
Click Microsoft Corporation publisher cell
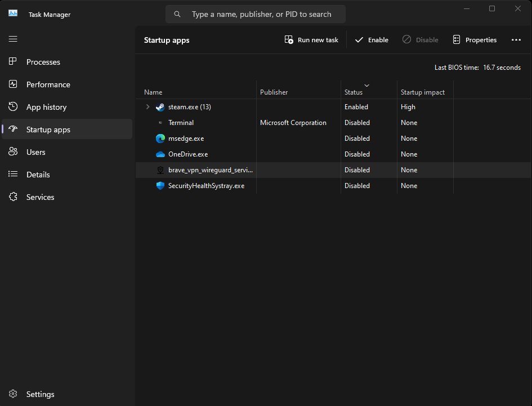(293, 123)
